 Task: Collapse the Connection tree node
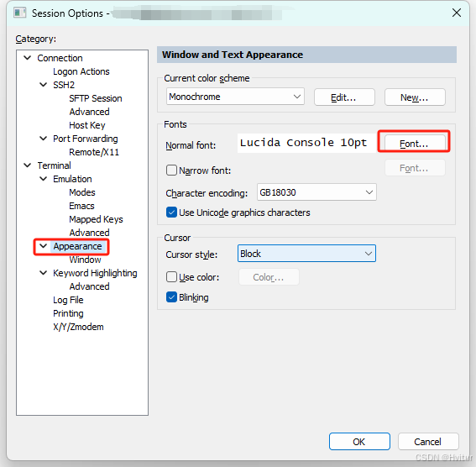(28, 58)
